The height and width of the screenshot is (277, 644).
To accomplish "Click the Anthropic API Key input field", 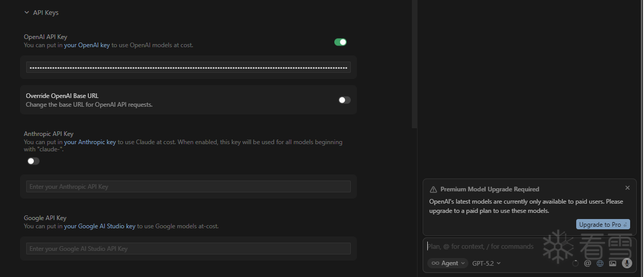I will pyautogui.click(x=188, y=187).
